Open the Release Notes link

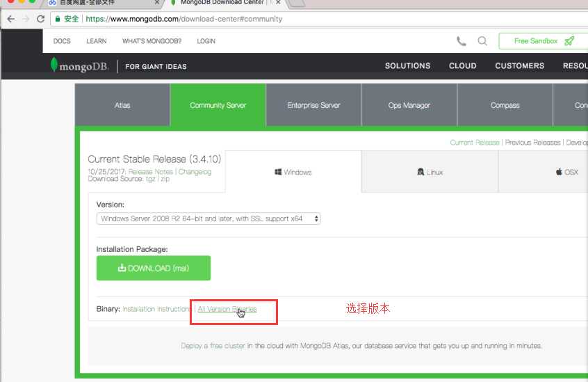(x=151, y=171)
